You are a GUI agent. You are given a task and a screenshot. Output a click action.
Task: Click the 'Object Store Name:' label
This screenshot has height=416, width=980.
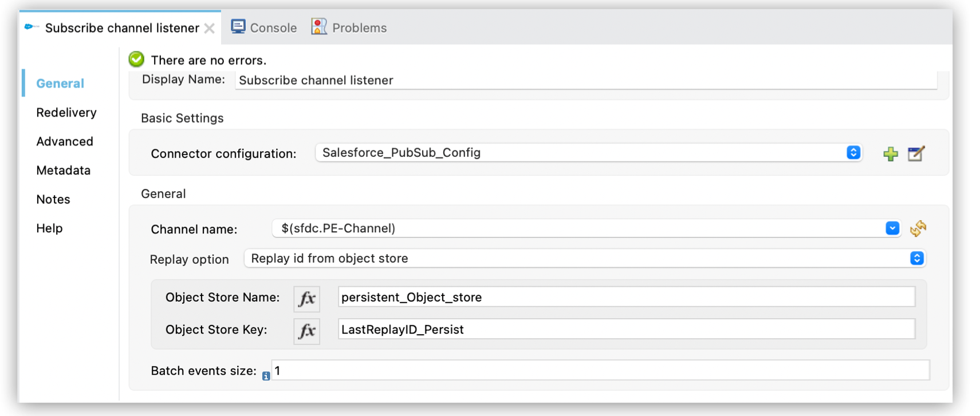[222, 297]
